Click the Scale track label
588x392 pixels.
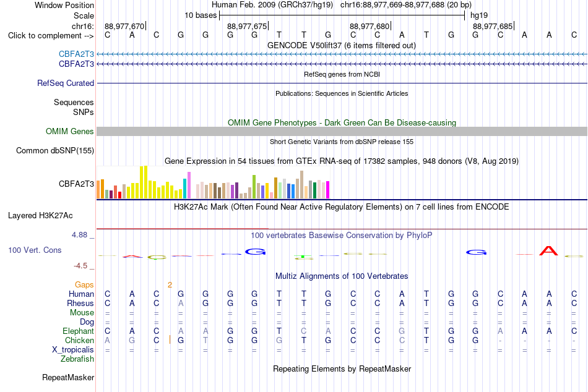[x=84, y=15]
